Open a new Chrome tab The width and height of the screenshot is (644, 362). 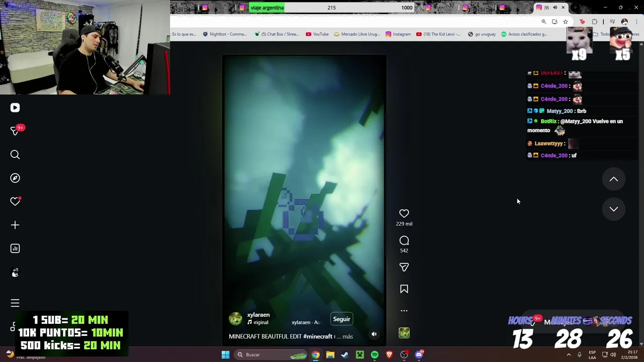[575, 8]
